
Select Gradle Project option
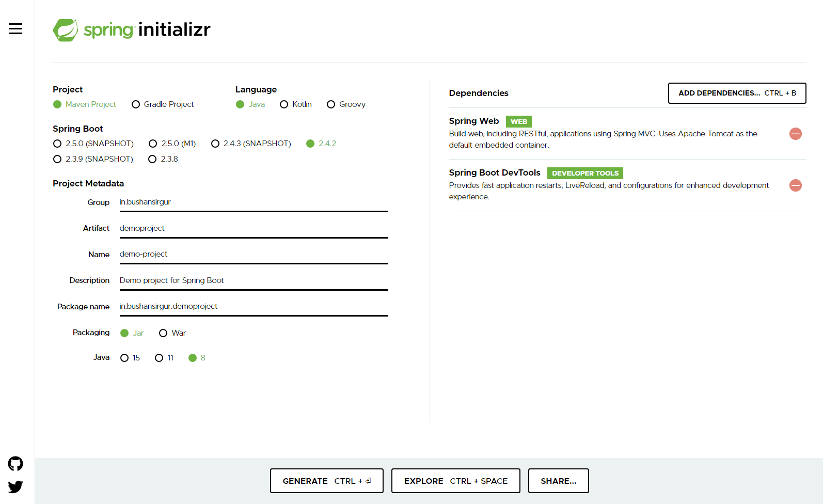tap(163, 104)
